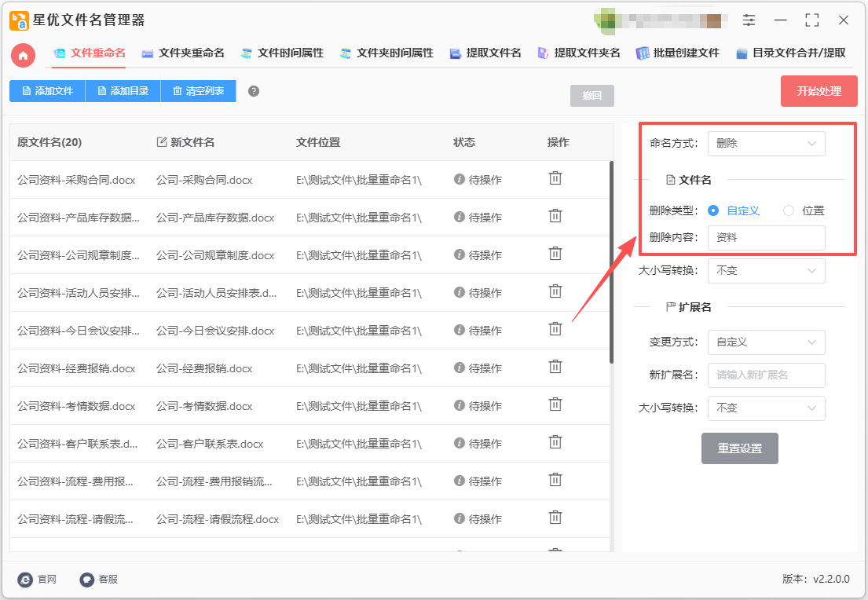Remove the 考情数据.docx file via trash icon
Screen dimensions: 868x600
coord(555,404)
